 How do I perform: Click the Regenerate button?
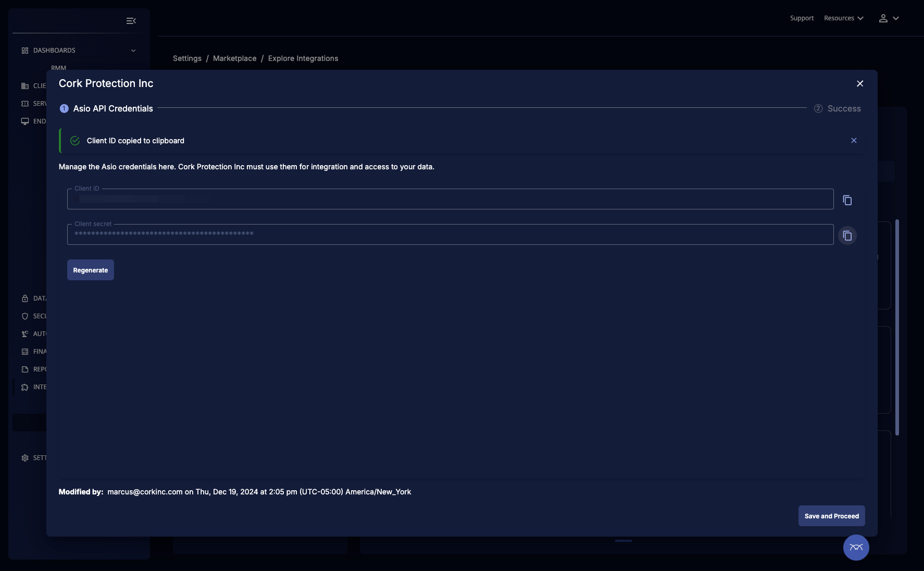click(x=91, y=270)
